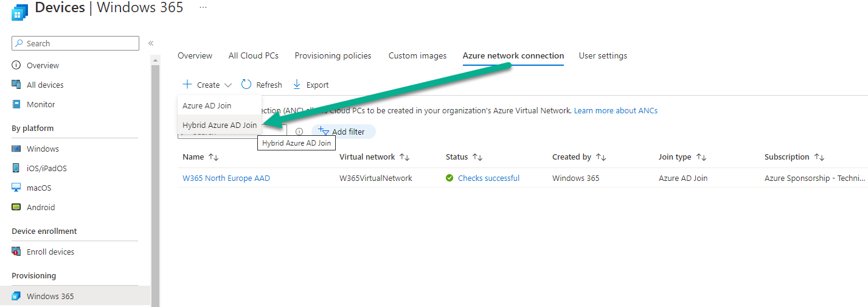Choose Hybrid Azure AD Join menu option
Screen dimensions: 868x307
coord(220,125)
